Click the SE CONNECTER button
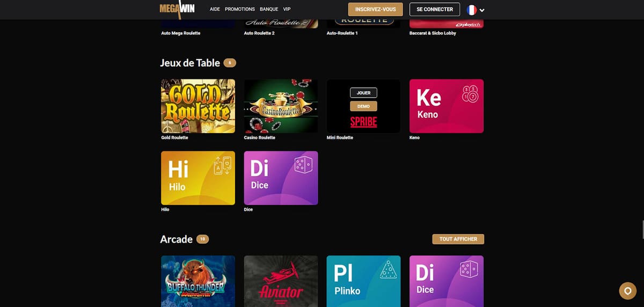 (x=435, y=9)
